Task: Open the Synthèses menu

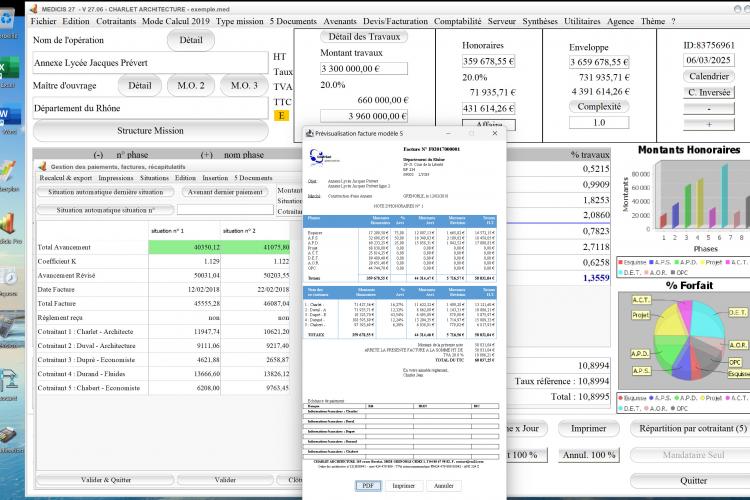Action: [540, 21]
